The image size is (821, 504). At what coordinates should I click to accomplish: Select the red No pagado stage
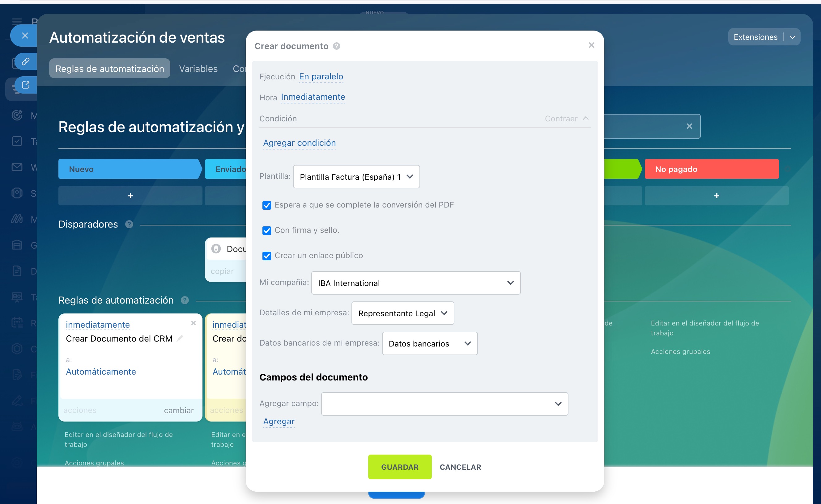711,169
